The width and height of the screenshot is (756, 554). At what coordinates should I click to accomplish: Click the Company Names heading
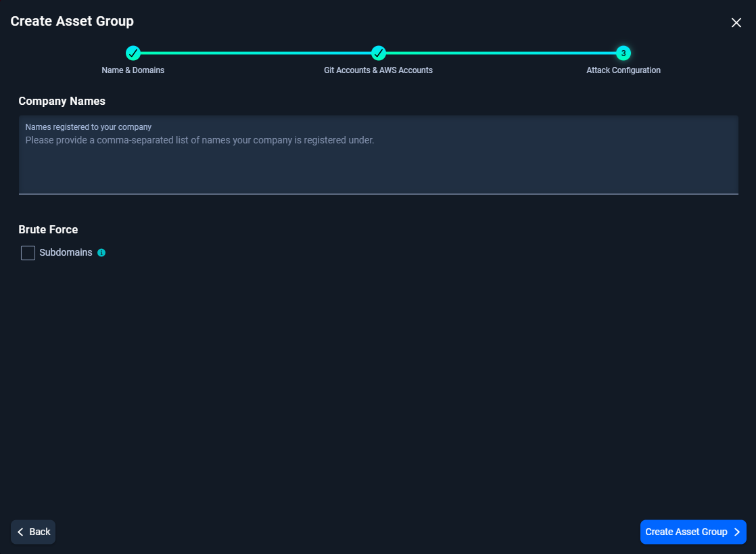(x=62, y=101)
